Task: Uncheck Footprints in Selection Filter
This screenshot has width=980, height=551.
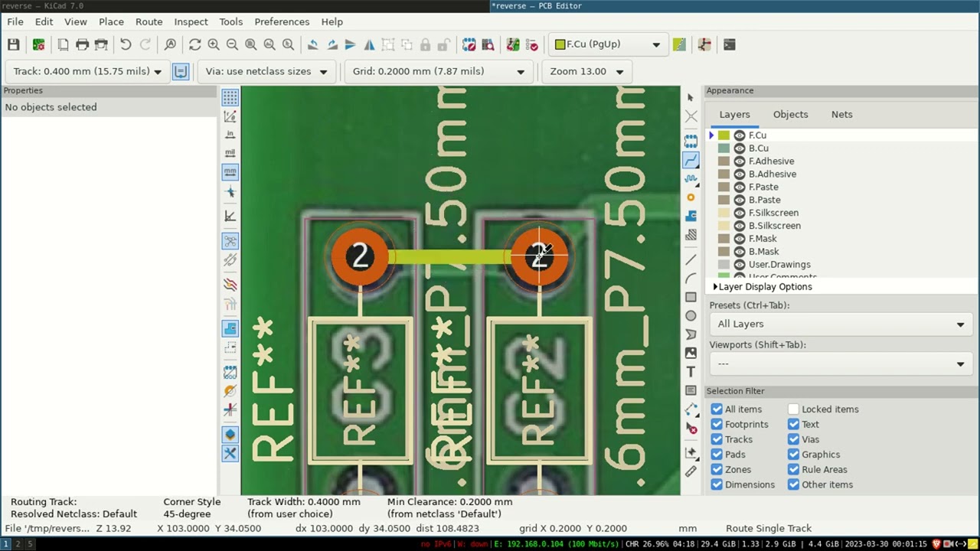Action: coord(717,424)
